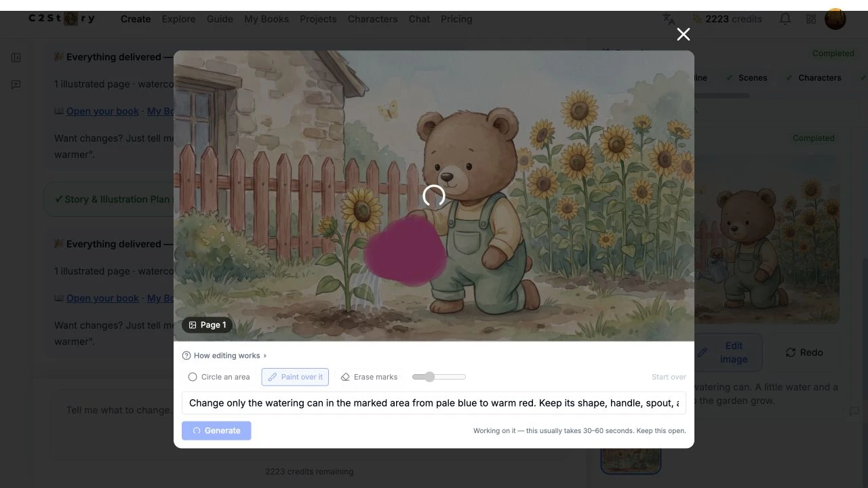Click the second Open your book link

pyautogui.click(x=102, y=298)
